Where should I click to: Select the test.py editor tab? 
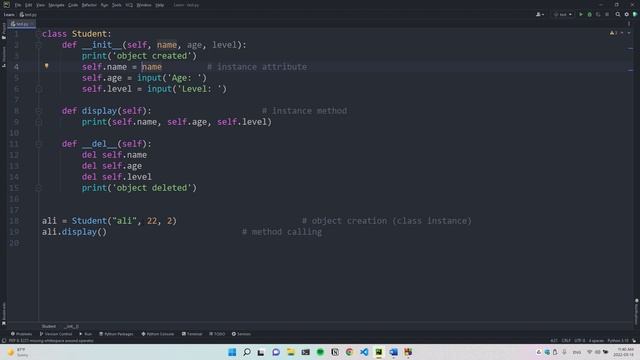[x=21, y=24]
